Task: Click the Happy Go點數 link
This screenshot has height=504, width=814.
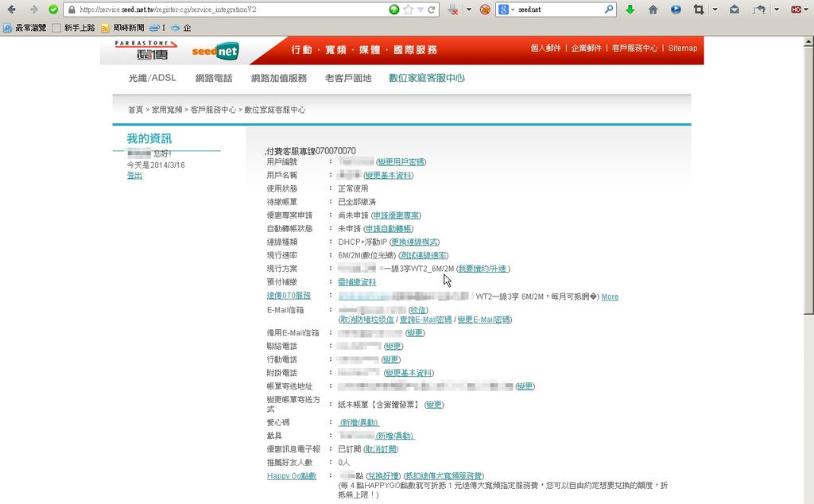Action: tap(291, 476)
